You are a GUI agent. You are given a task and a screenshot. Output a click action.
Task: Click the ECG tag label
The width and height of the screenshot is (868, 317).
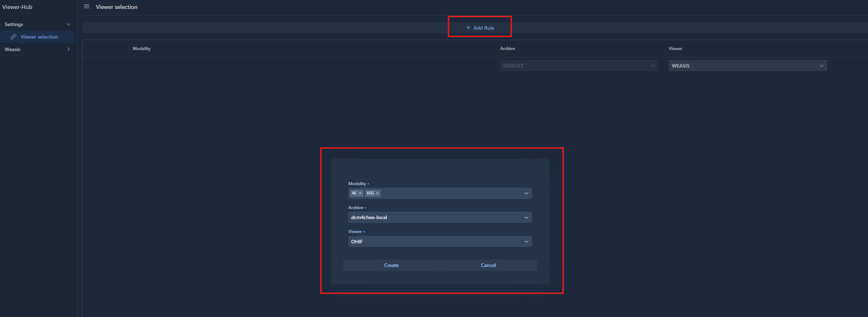coord(370,193)
